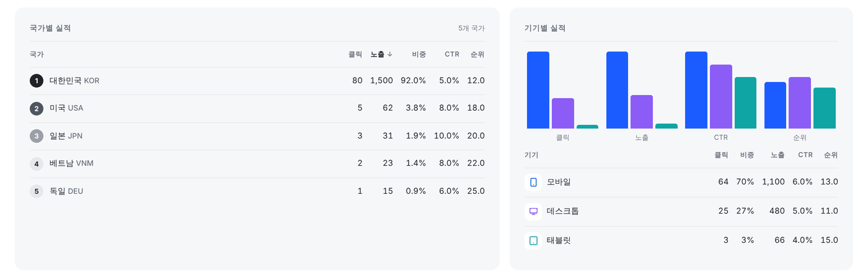This screenshot has height=277, width=868.
Task: Click the 국가 column header
Action: click(37, 55)
